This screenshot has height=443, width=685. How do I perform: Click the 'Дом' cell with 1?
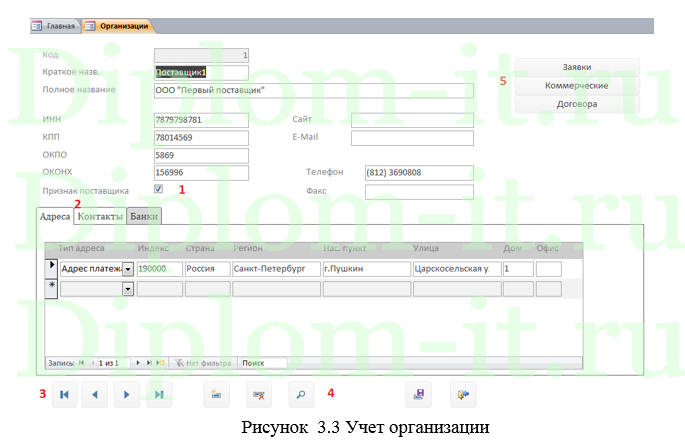[518, 269]
